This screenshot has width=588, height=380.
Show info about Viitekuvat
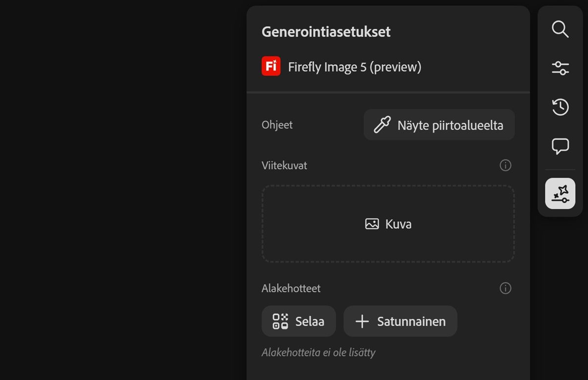pos(505,165)
